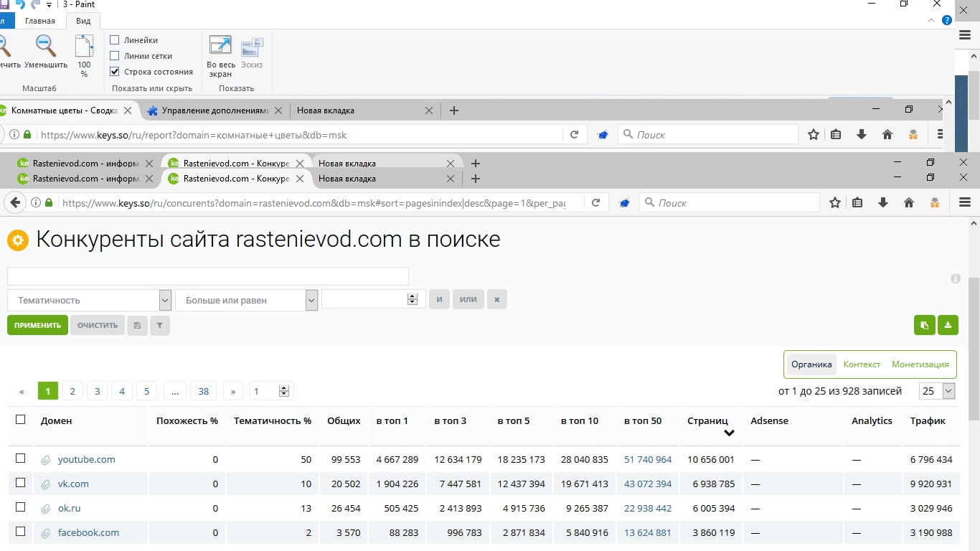Select the Вид ribbon tab in Paint
Image resolution: width=980 pixels, height=551 pixels.
83,21
